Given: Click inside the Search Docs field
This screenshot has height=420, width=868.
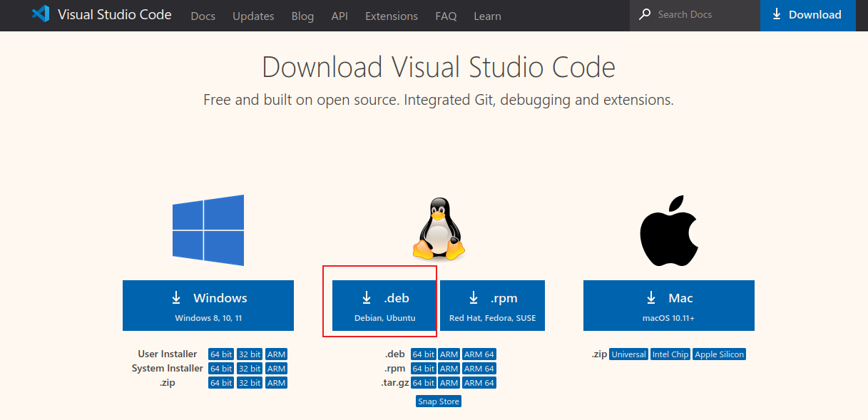Looking at the screenshot, I should [x=685, y=14].
